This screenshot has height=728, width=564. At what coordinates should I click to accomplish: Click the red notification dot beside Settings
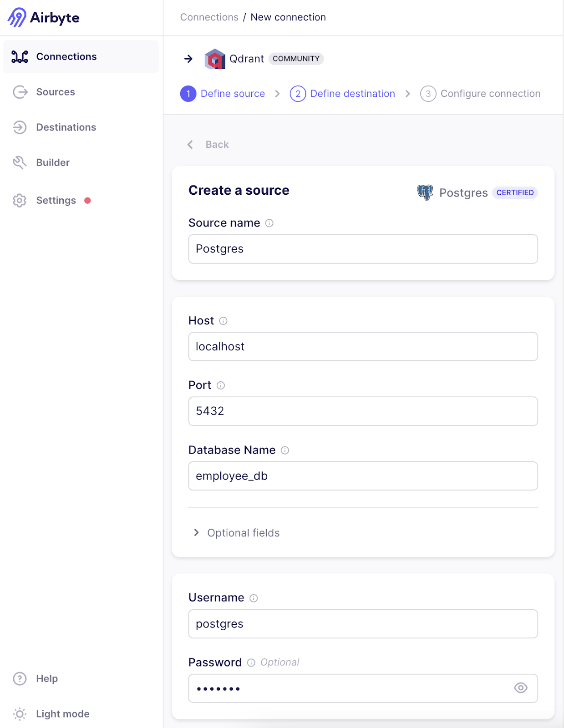(87, 200)
